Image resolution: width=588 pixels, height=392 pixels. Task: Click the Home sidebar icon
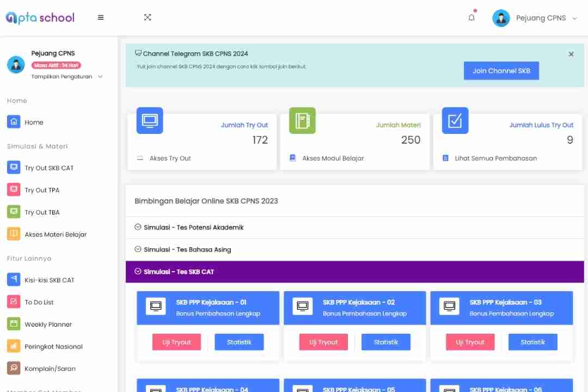pyautogui.click(x=14, y=122)
